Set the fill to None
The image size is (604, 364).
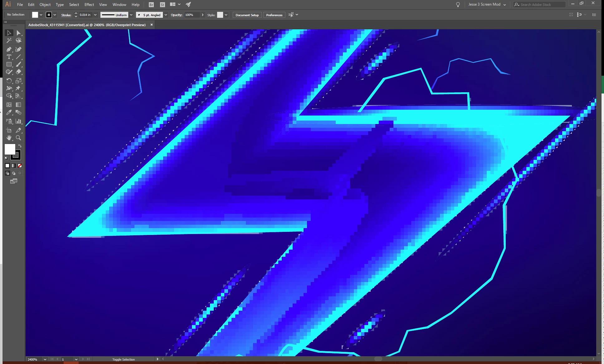click(20, 166)
